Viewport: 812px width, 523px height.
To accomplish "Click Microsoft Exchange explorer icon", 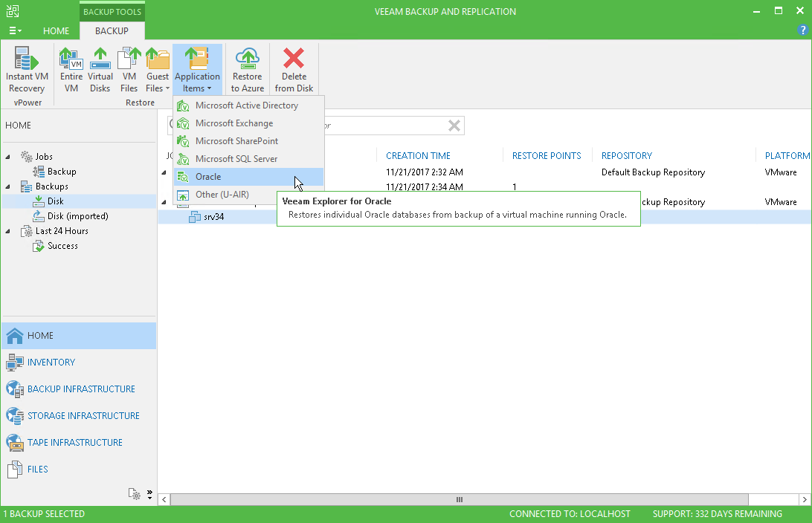I will click(183, 123).
